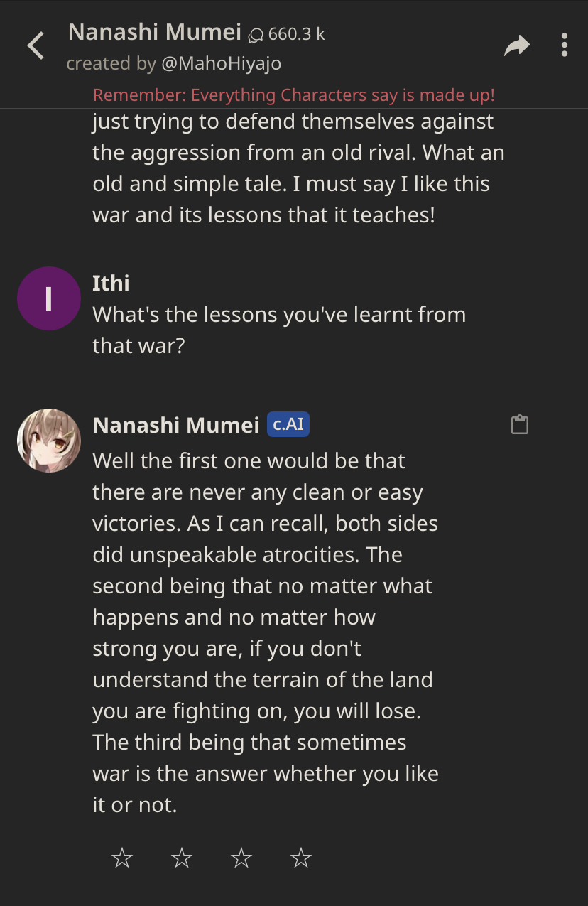Copy the message with the clipboard icon
This screenshot has height=906, width=588.
coord(520,425)
